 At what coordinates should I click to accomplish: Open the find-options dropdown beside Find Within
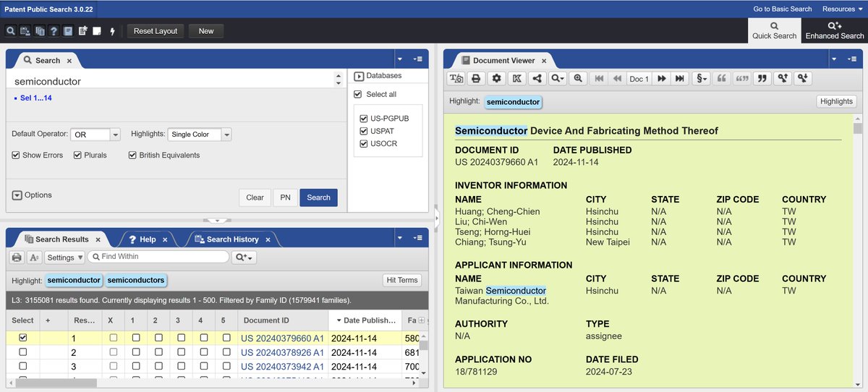[244, 257]
